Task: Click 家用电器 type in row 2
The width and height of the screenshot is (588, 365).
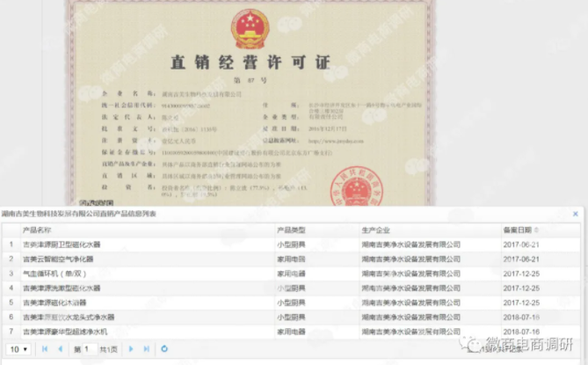Action: (x=291, y=259)
